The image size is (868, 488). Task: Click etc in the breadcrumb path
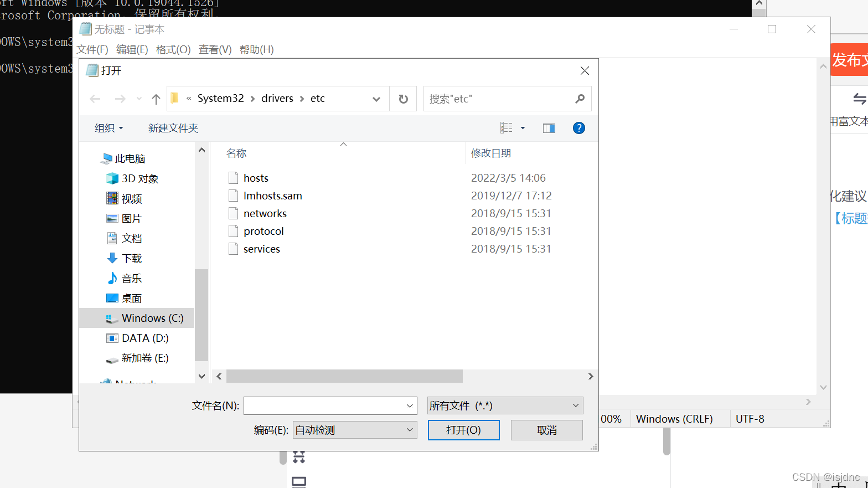318,99
